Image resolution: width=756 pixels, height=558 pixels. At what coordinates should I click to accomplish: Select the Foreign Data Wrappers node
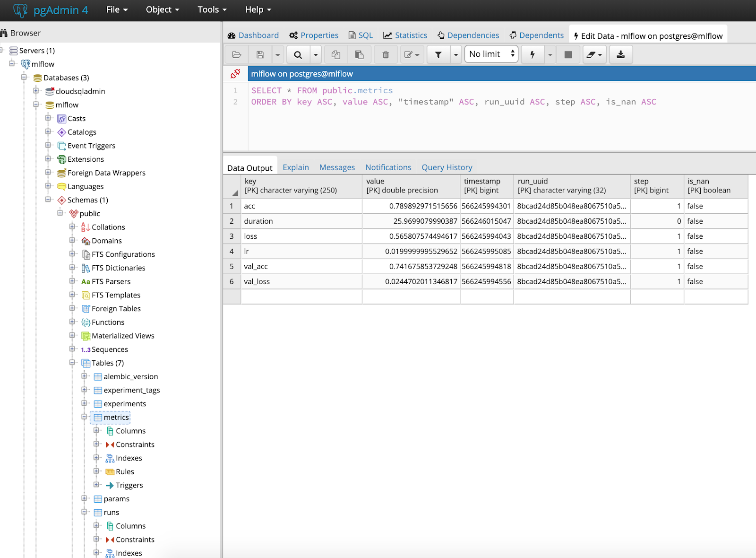(106, 173)
